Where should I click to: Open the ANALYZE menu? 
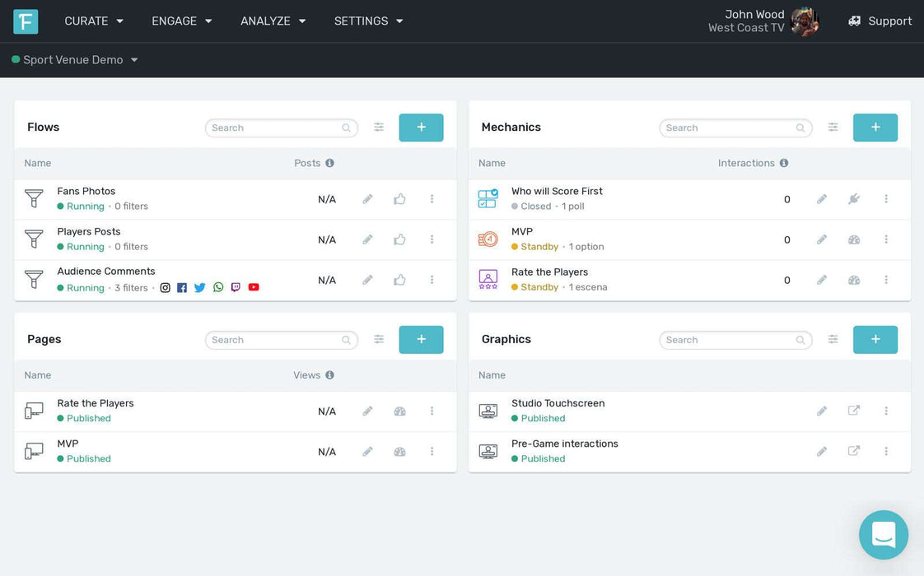(x=273, y=21)
